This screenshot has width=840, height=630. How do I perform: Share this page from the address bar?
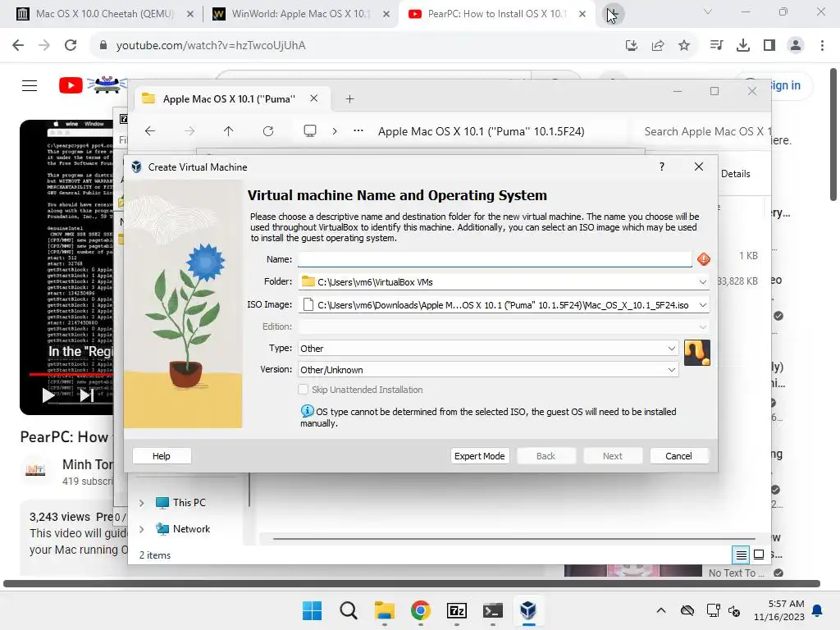pyautogui.click(x=658, y=46)
